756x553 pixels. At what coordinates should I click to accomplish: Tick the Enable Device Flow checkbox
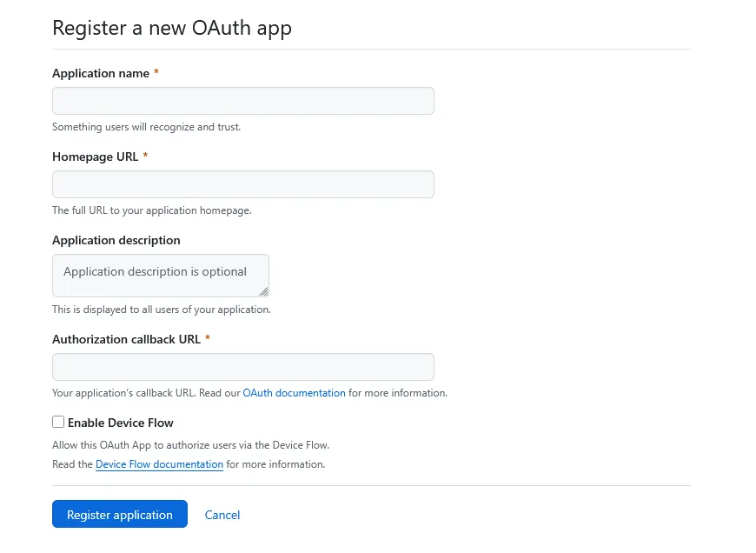pos(58,422)
